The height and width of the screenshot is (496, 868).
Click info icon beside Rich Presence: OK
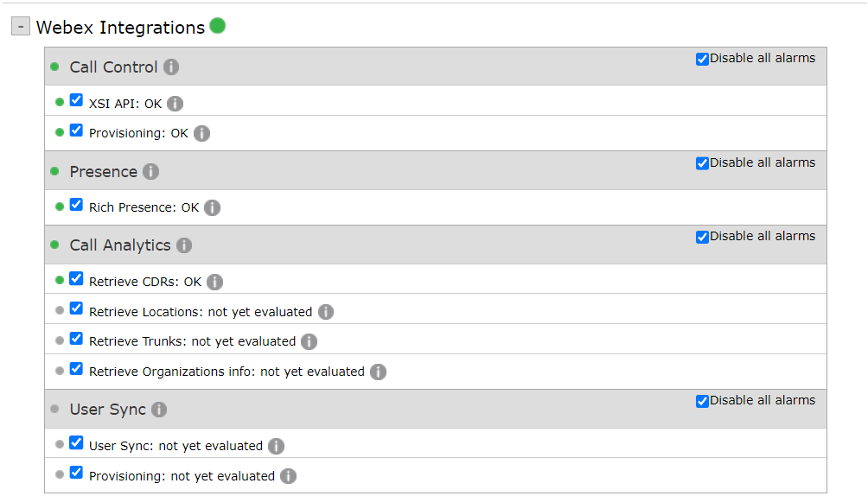(x=212, y=208)
